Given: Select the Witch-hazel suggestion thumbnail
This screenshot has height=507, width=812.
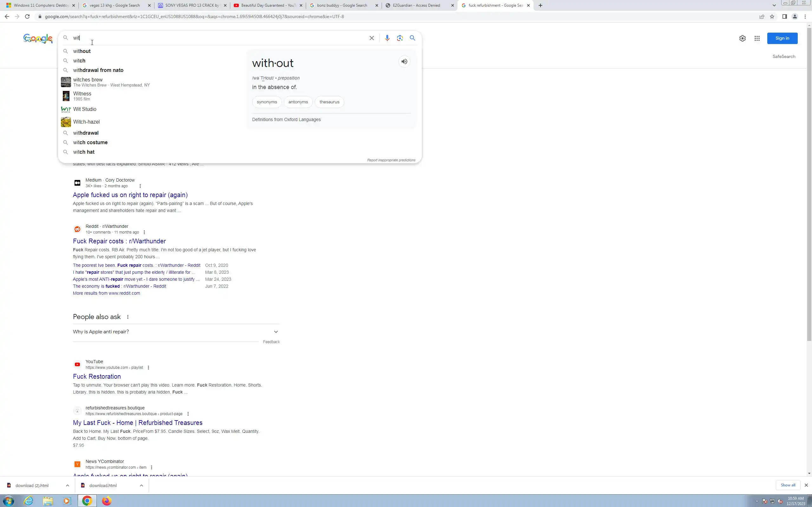Looking at the screenshot, I should [x=66, y=122].
